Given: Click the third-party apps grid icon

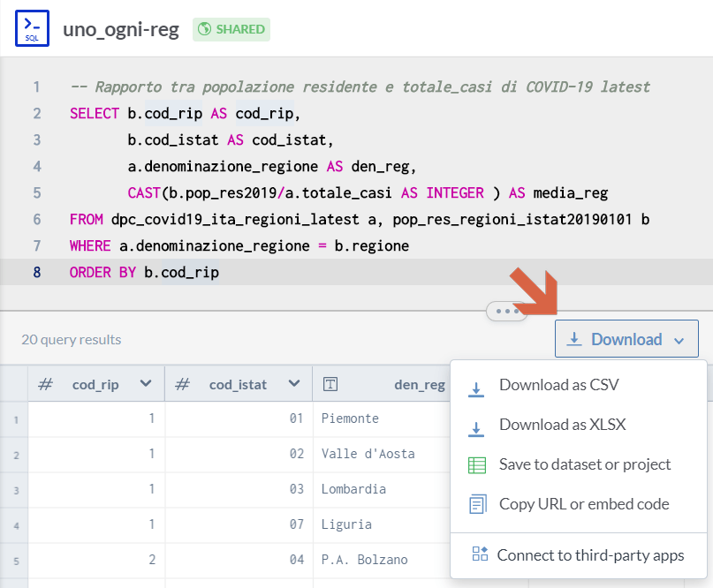Looking at the screenshot, I should click(x=480, y=554).
